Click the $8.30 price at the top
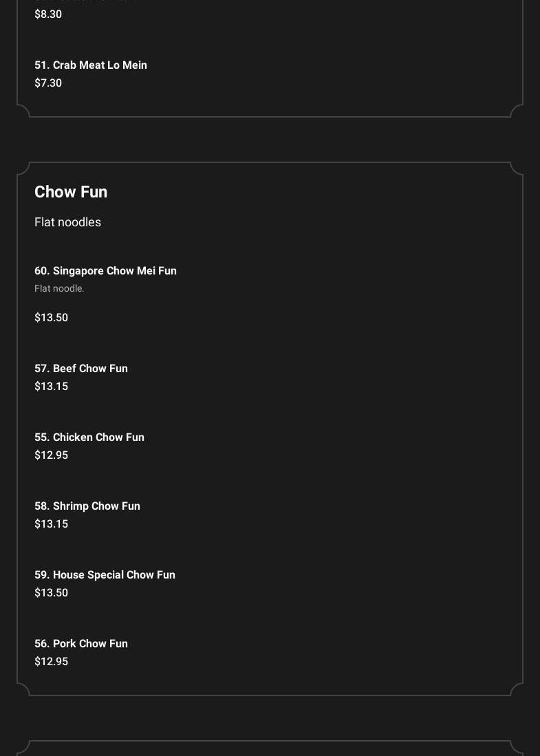540x756 pixels. point(48,14)
